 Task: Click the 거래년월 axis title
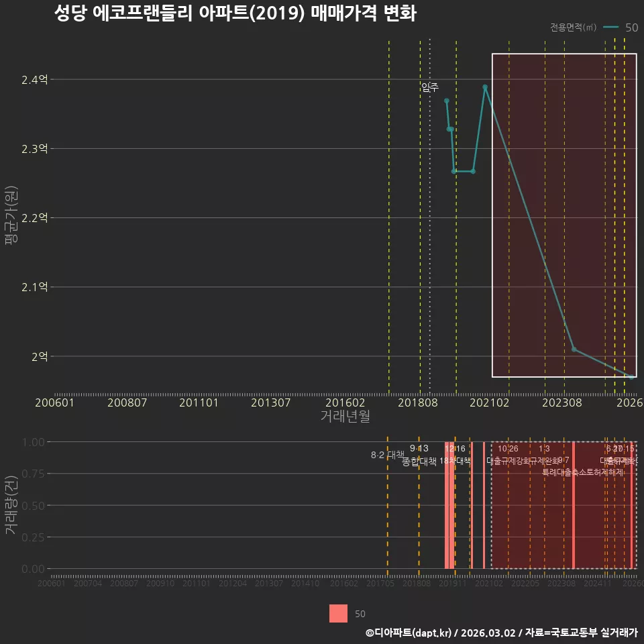[x=345, y=416]
